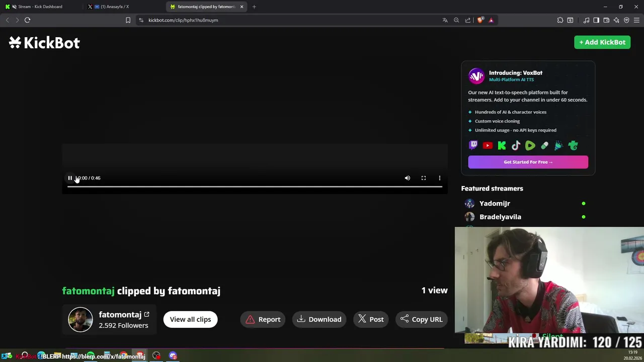
Task: Open Brave Rewards triangle icon
Action: [491, 20]
